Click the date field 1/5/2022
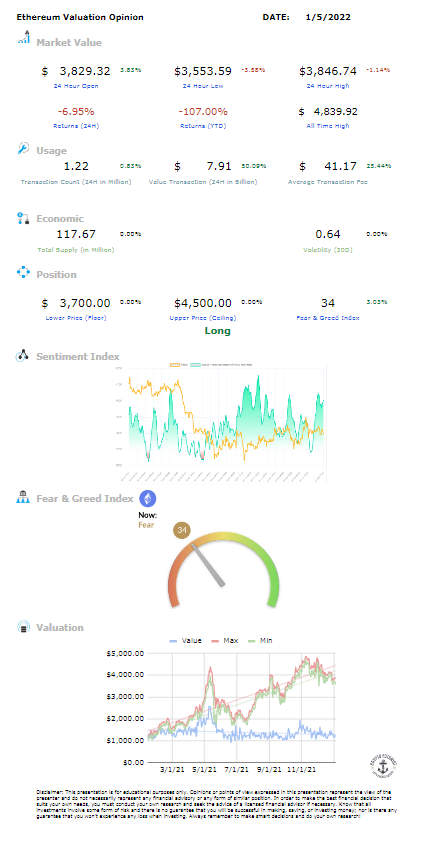435x843 pixels. (x=328, y=17)
